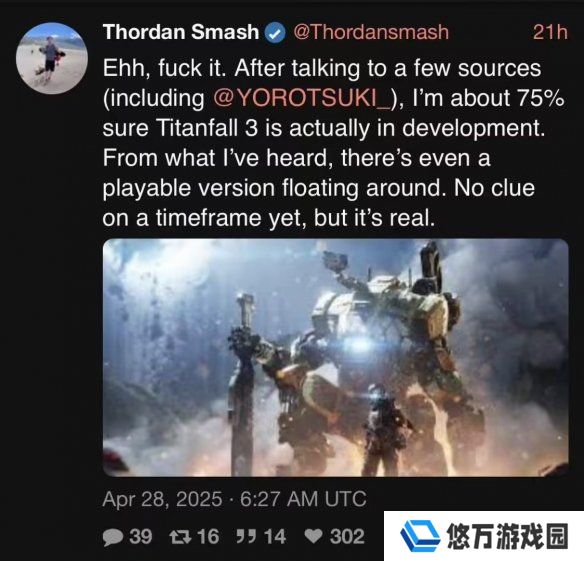Viewport: 584px width, 561px height.
Task: Click the 悠万游戏园 watermark text
Action: (508, 536)
